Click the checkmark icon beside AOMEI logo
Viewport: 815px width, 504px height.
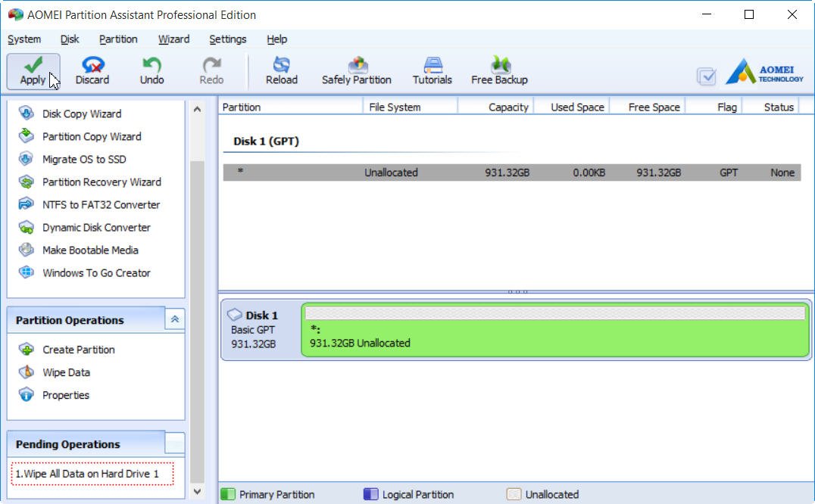pos(707,77)
